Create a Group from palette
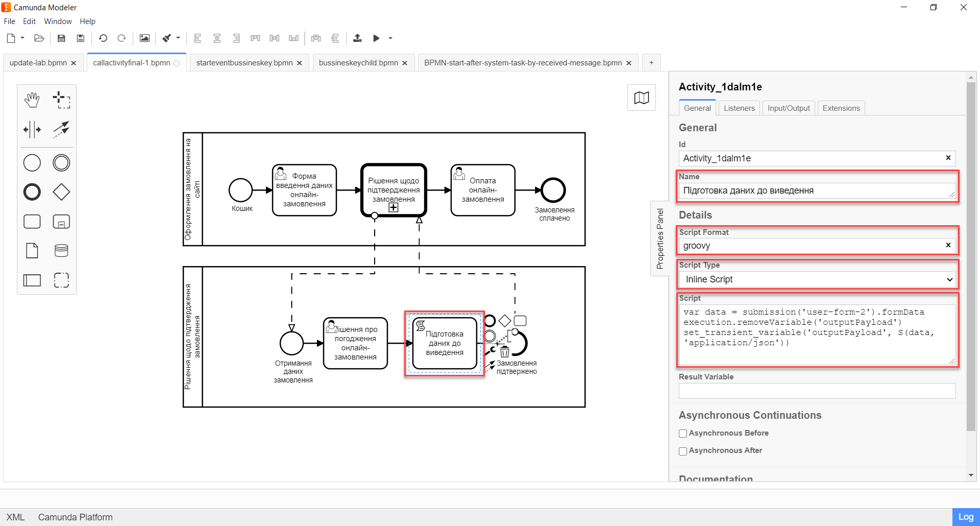The height and width of the screenshot is (526, 980). [61, 280]
